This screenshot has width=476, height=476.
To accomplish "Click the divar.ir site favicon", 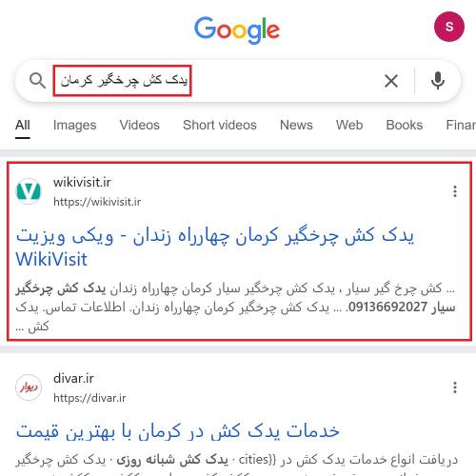I will click(29, 387).
